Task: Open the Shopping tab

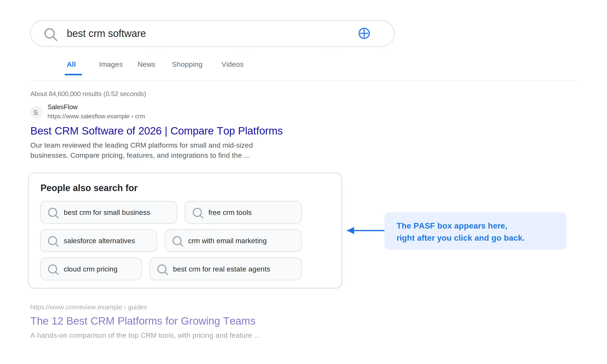Action: coord(187,64)
